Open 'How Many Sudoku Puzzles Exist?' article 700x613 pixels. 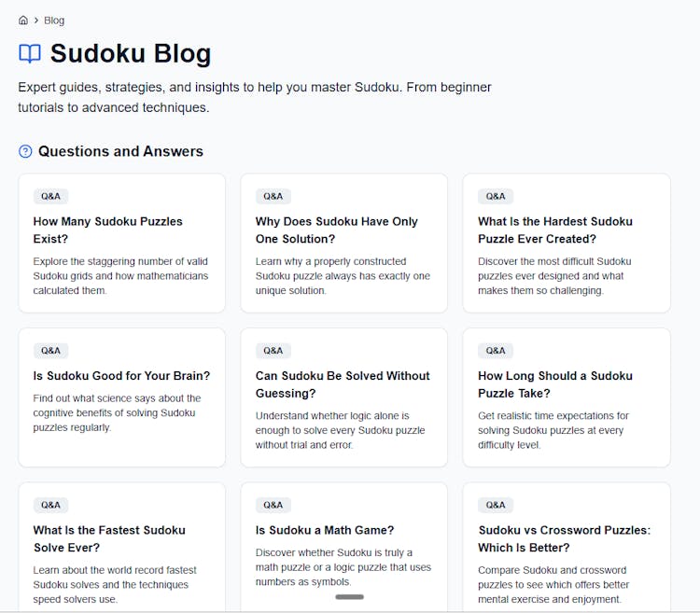pos(107,230)
